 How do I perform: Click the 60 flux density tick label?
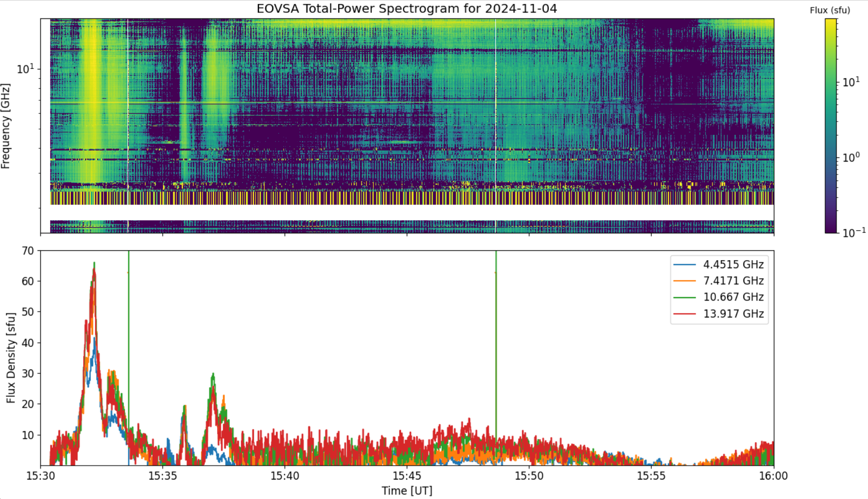28,281
